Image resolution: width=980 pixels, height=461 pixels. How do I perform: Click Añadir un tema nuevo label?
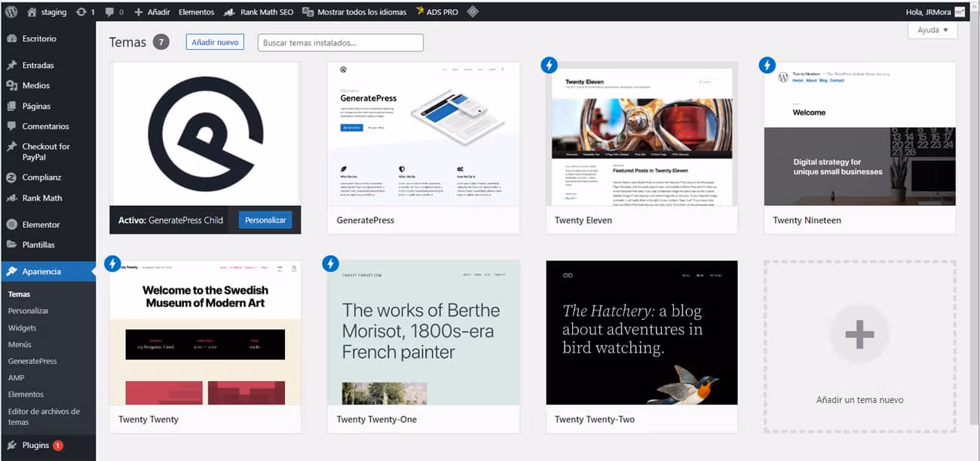coord(859,400)
